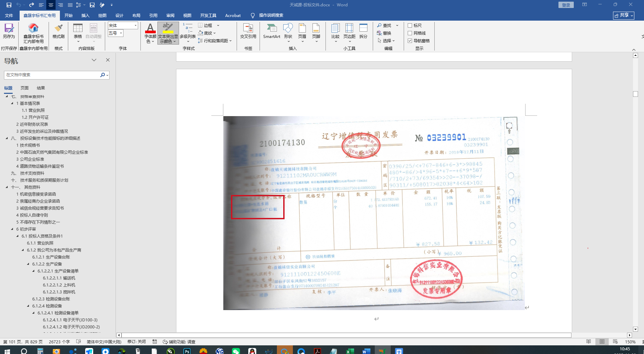Apply center alignment from quick access toolbar
Screen dimensions: 644x354
coord(51,5)
